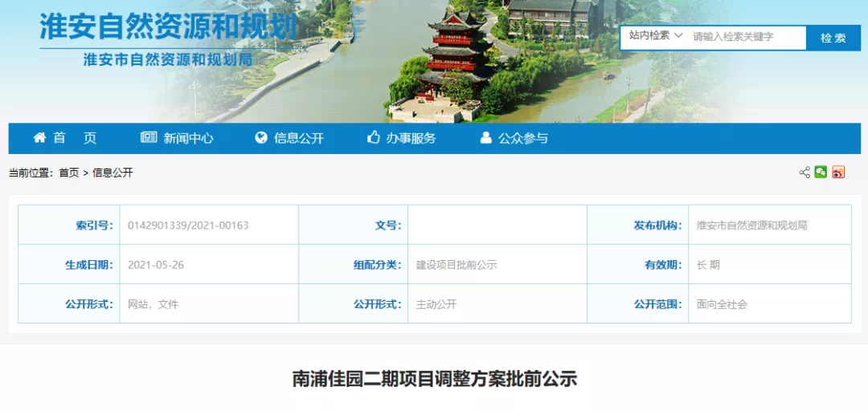
Task: Share the page via the Weibo icon
Action: tap(838, 172)
